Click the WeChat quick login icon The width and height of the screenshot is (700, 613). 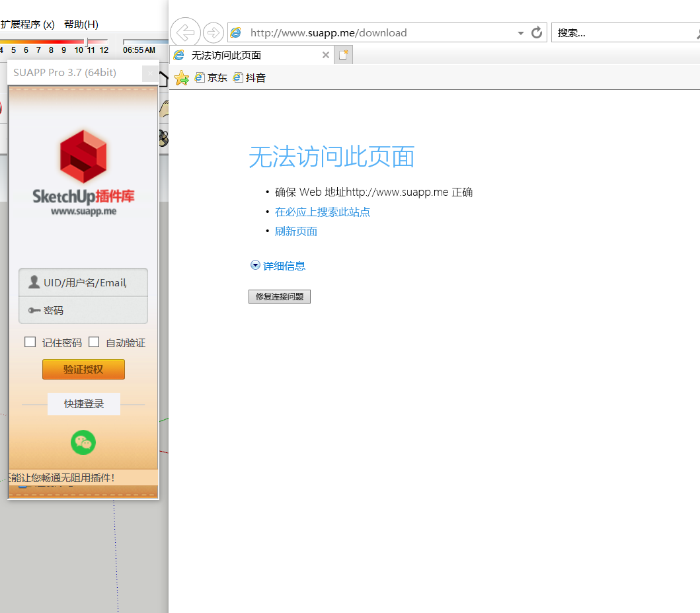point(83,442)
